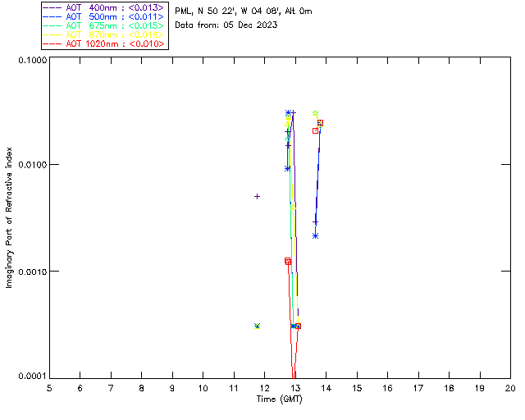525x420 pixels.
Task: Click the x-axis tick label 5
Action: (x=49, y=388)
